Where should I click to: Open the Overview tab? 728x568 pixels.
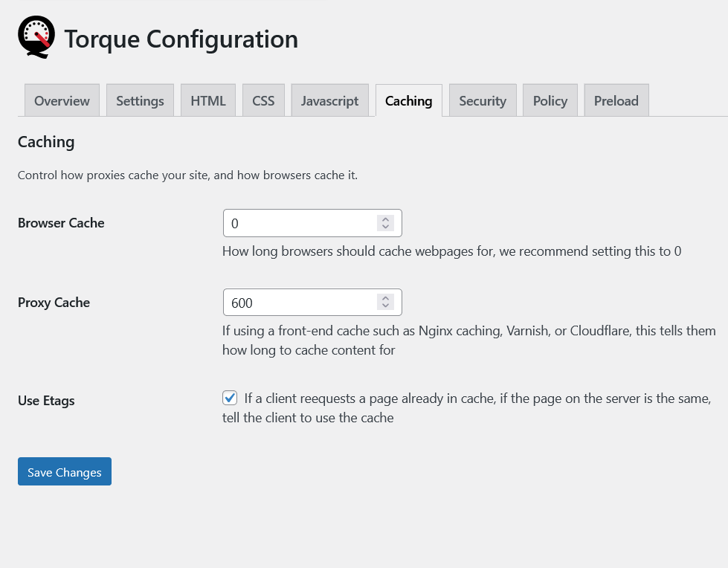tap(62, 101)
